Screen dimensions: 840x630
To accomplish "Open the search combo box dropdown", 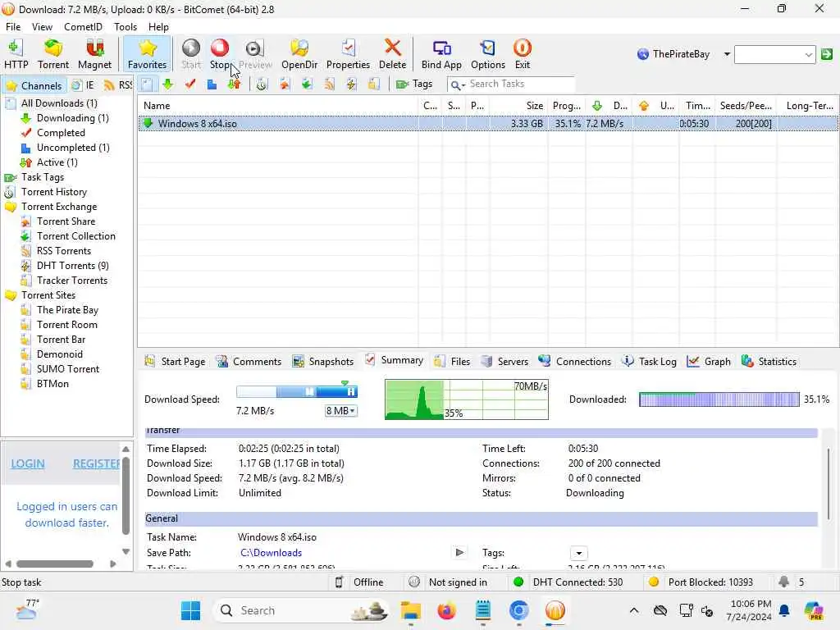I will [809, 55].
